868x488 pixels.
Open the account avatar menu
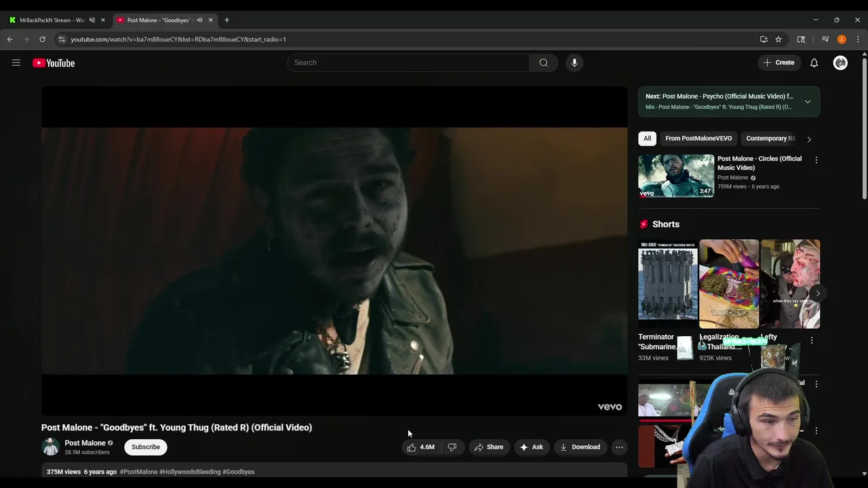click(x=840, y=62)
